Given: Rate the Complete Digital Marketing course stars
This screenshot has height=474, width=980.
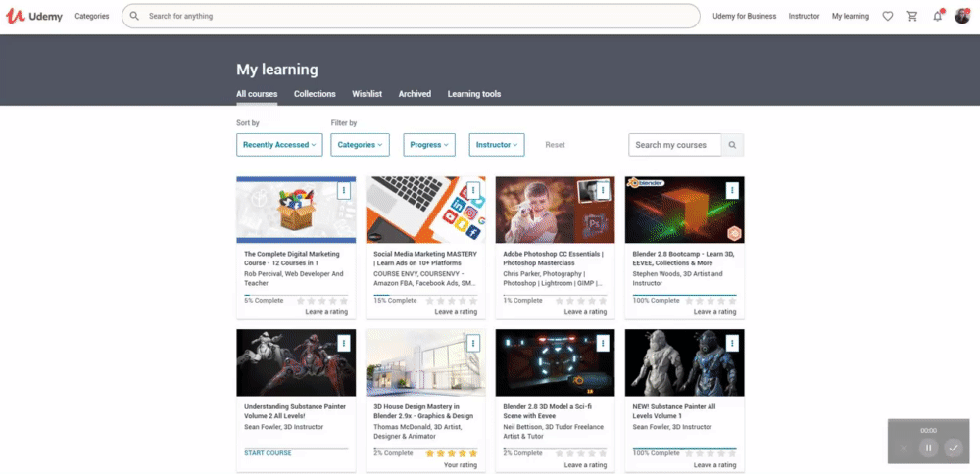Looking at the screenshot, I should point(321,301).
